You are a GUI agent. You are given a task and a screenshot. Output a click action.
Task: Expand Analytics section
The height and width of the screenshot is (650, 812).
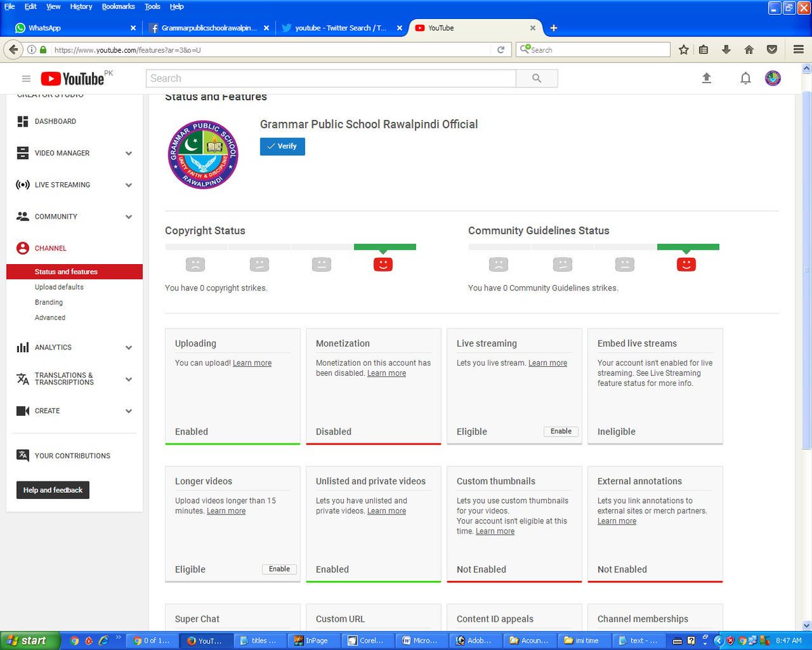point(129,348)
